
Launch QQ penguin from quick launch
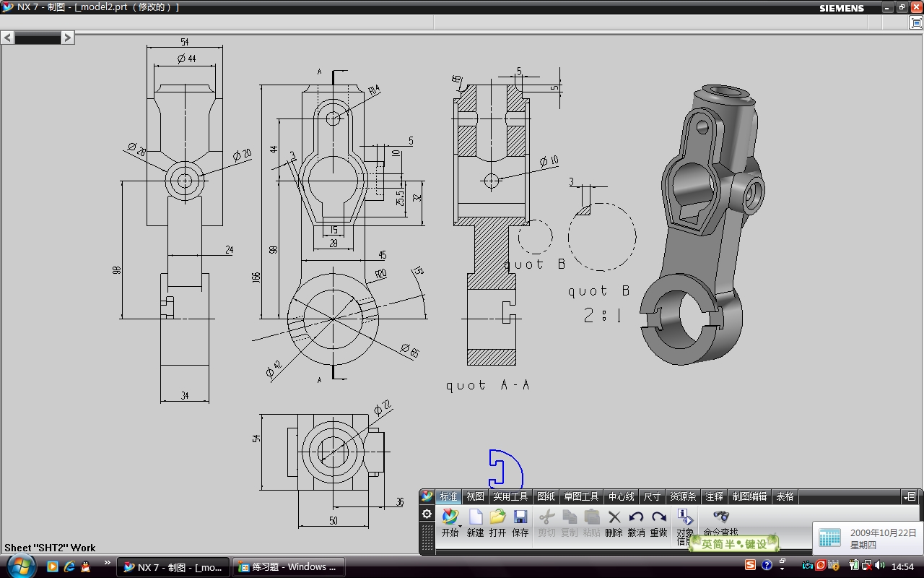tap(87, 566)
